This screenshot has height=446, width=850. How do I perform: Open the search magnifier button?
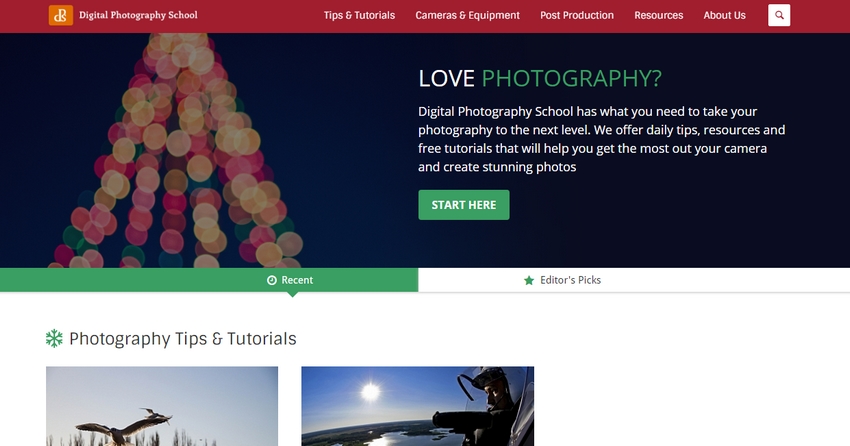click(779, 15)
